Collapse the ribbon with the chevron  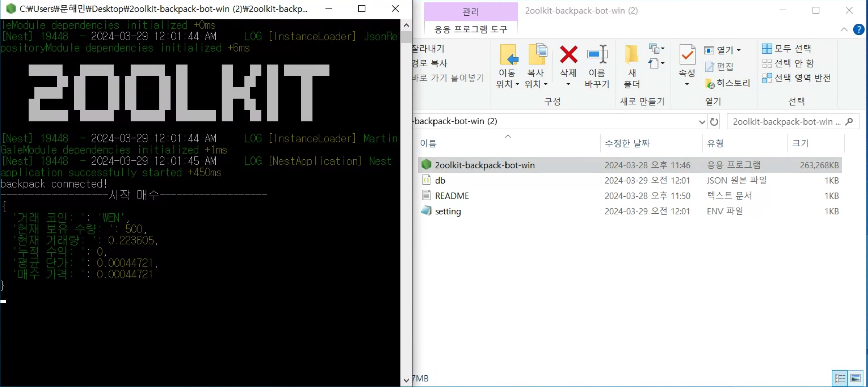coord(844,30)
